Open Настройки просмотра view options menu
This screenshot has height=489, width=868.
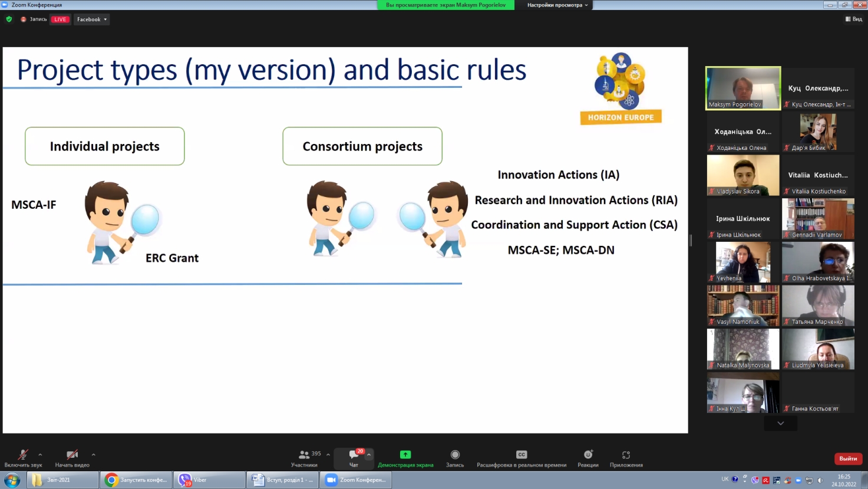coord(557,5)
